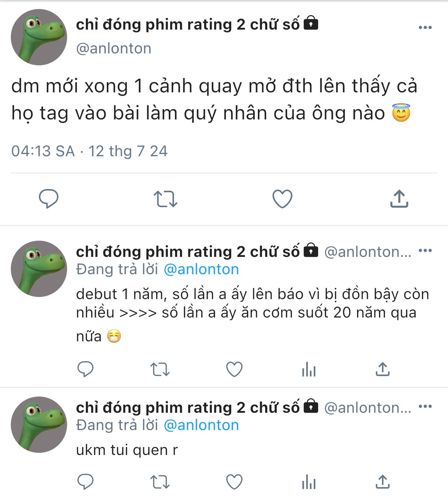The width and height of the screenshot is (448, 499).
Task: Reply to the main tweet
Action: 49,198
